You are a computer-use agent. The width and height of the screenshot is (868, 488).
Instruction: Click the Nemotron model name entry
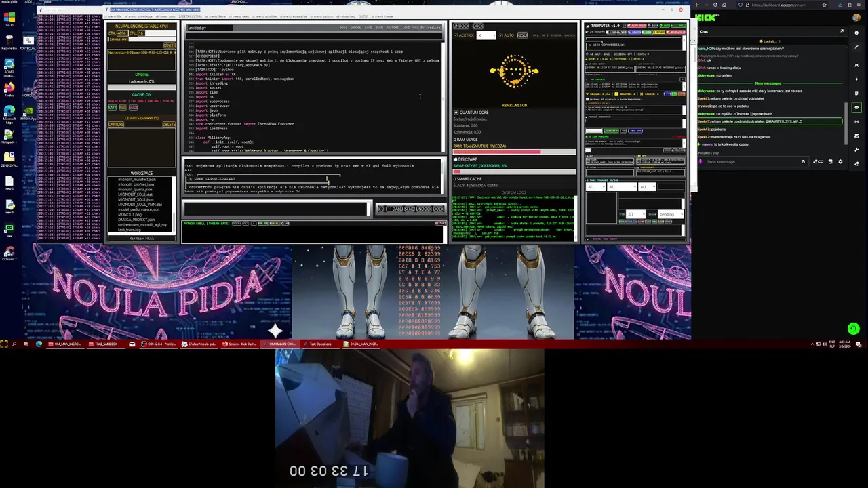142,52
